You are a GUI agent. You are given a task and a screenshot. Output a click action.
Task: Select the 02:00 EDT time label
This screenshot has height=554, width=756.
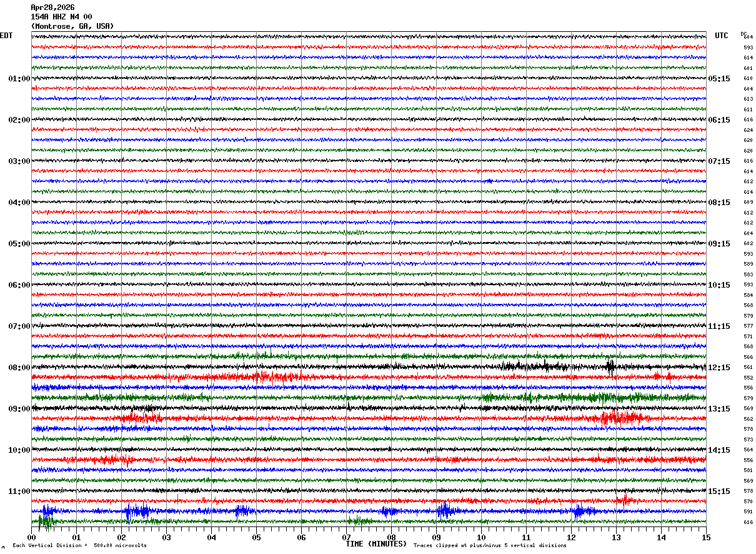point(19,120)
